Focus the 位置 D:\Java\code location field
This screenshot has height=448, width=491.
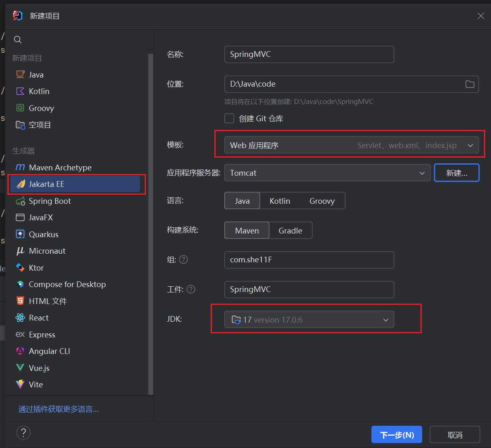[351, 84]
